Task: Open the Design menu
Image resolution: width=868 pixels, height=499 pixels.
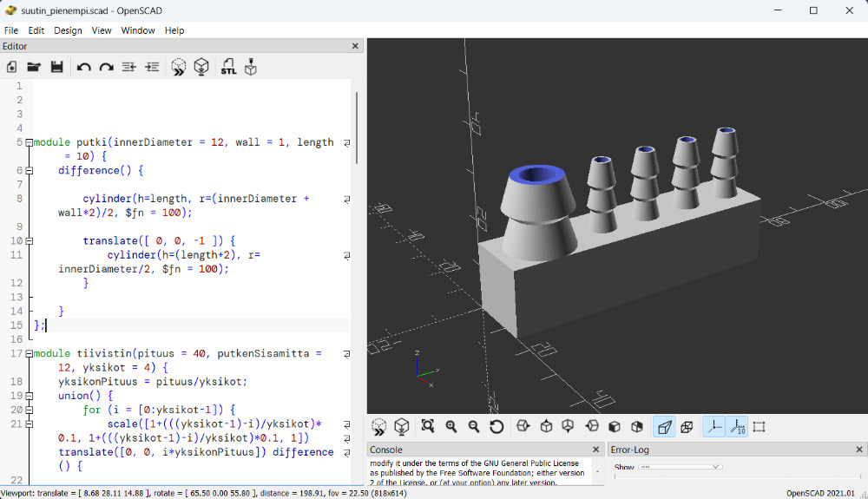Action: click(x=68, y=30)
